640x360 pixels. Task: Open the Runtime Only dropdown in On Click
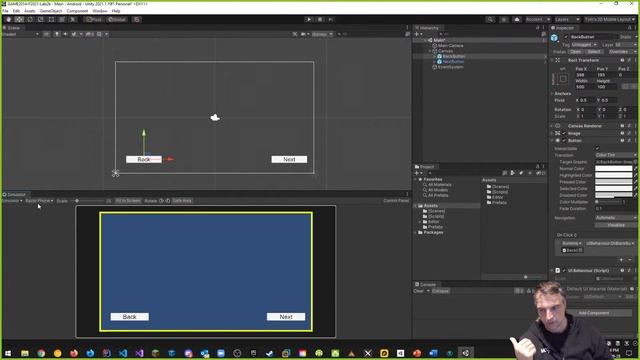click(571, 243)
